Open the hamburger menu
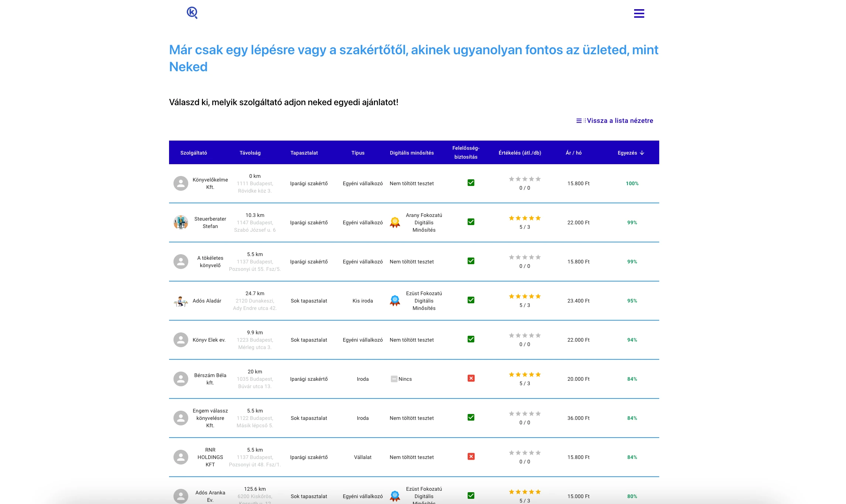The image size is (846, 504). coord(639,14)
